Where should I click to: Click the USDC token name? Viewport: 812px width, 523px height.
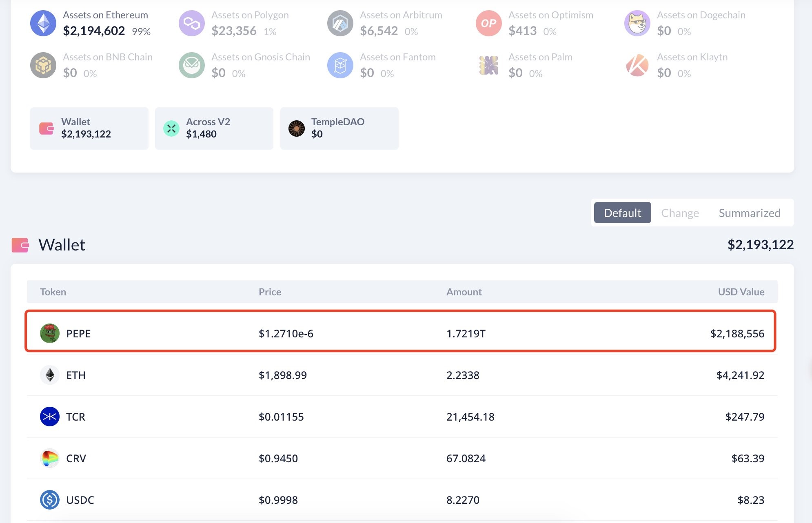(x=80, y=500)
